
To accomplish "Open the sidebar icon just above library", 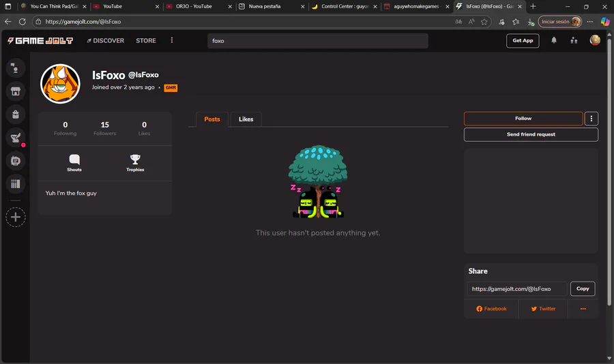I will coord(15,160).
